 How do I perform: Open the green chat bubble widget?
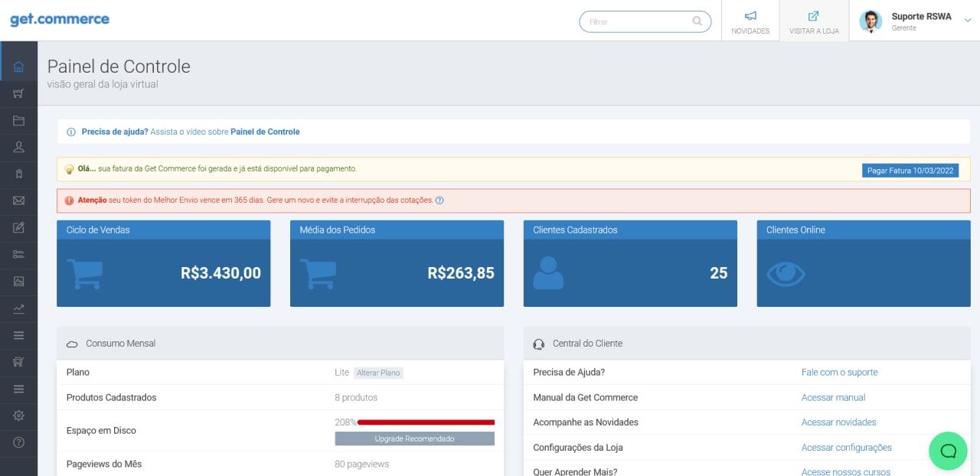point(948,451)
